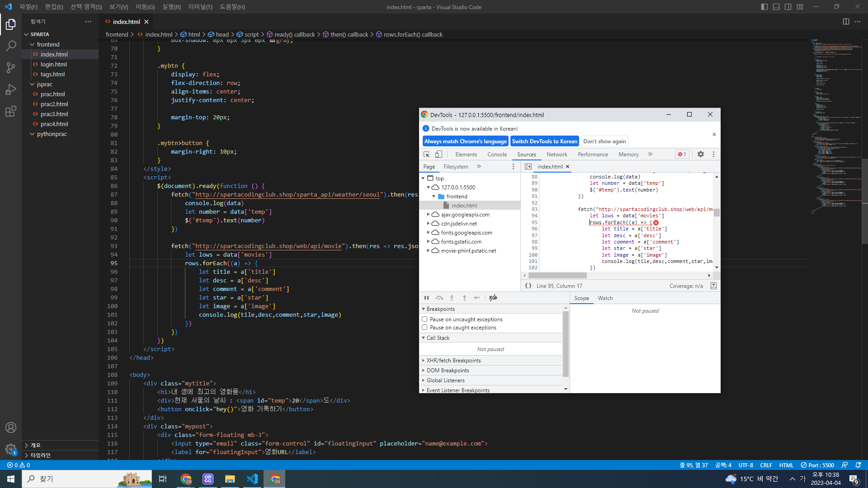Open the editor More Actions menu
Screen dimensions: 868x488
(x=858, y=22)
